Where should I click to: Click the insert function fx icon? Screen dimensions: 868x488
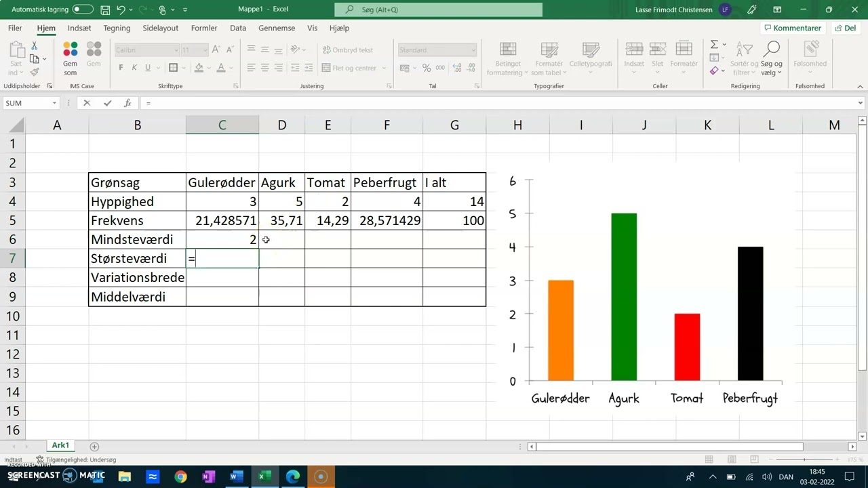[x=127, y=103]
